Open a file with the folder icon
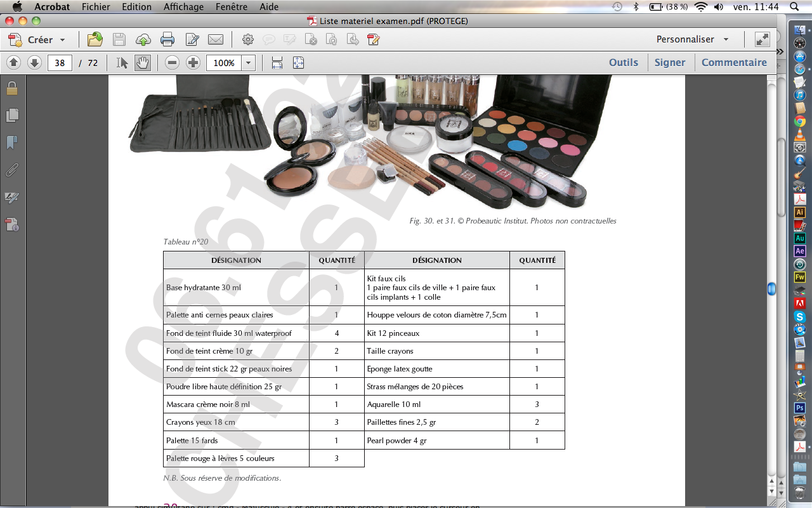The image size is (812, 508). point(95,39)
